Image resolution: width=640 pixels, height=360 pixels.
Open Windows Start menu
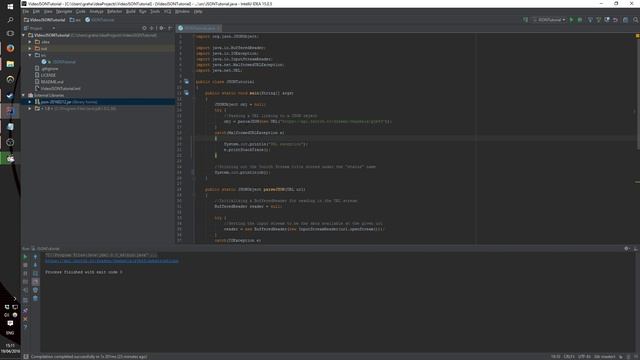click(x=10, y=6)
